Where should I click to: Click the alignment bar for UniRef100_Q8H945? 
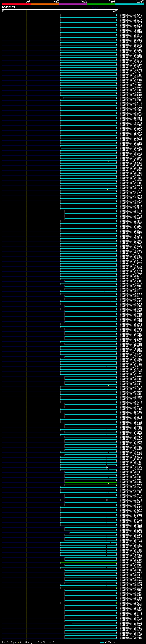89,15
